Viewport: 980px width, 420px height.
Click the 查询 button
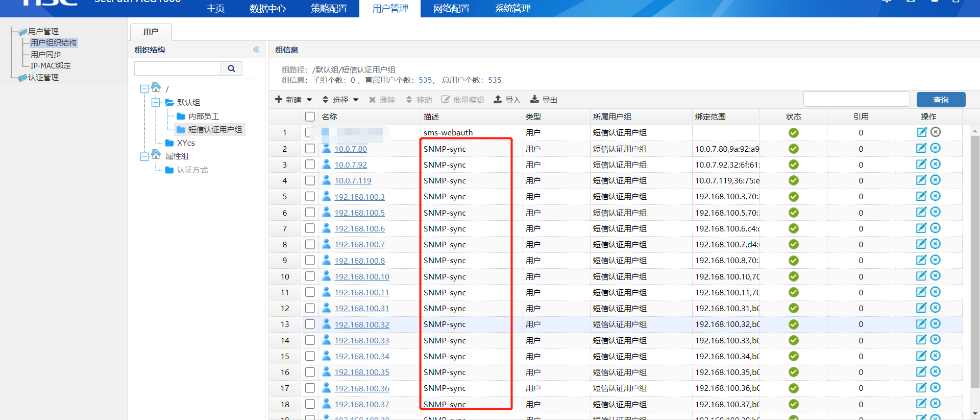[x=941, y=100]
